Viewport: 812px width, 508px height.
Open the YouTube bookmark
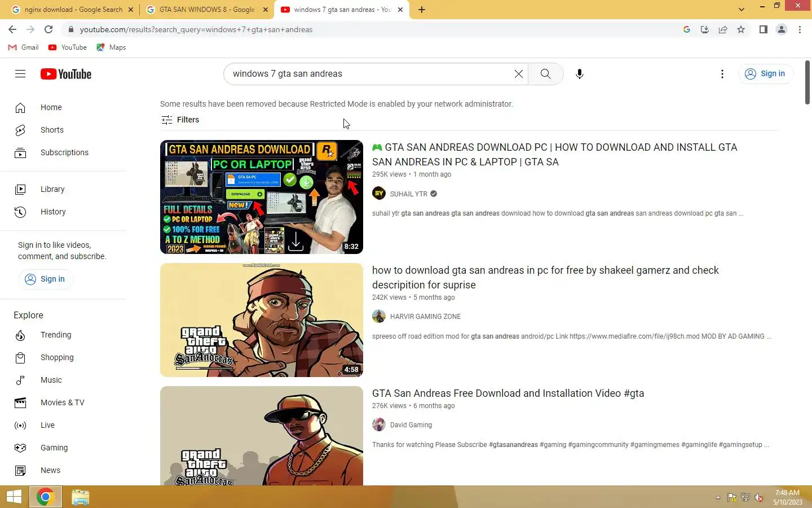pos(68,47)
